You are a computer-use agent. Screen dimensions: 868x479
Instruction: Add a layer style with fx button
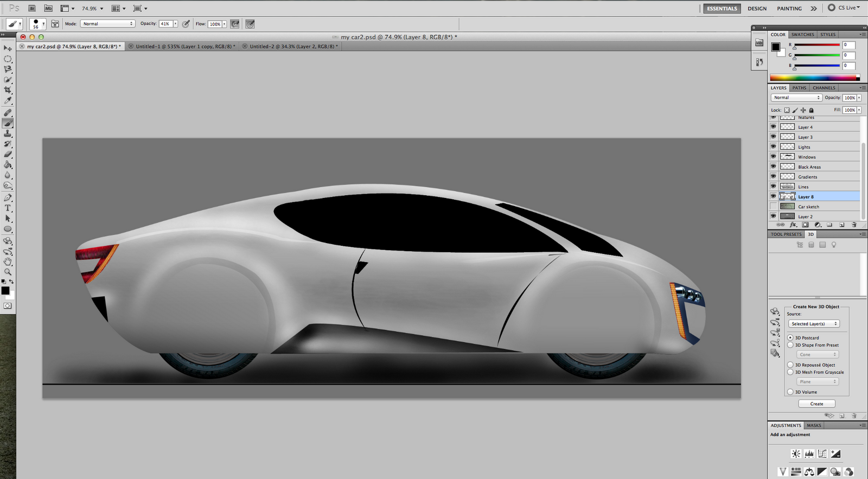[793, 225]
